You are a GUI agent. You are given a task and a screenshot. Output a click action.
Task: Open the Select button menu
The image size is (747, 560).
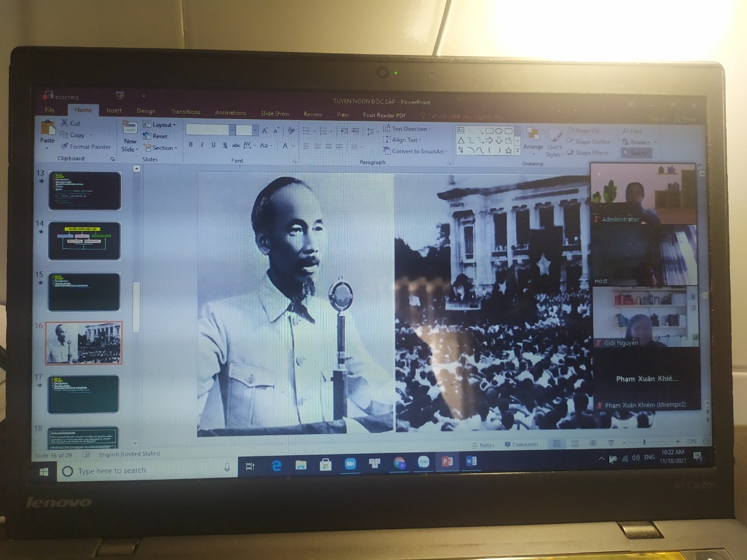pyautogui.click(x=636, y=153)
